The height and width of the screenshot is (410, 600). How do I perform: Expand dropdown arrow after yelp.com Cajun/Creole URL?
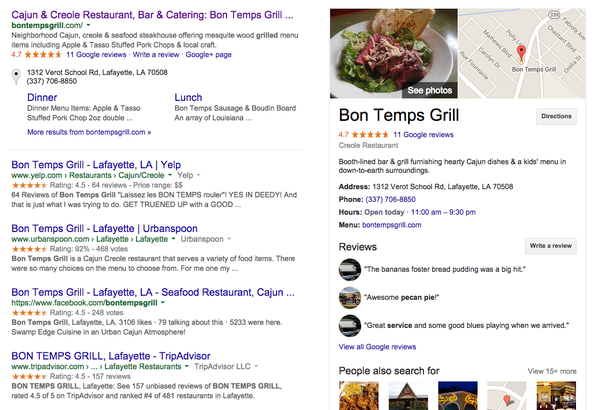(x=170, y=175)
